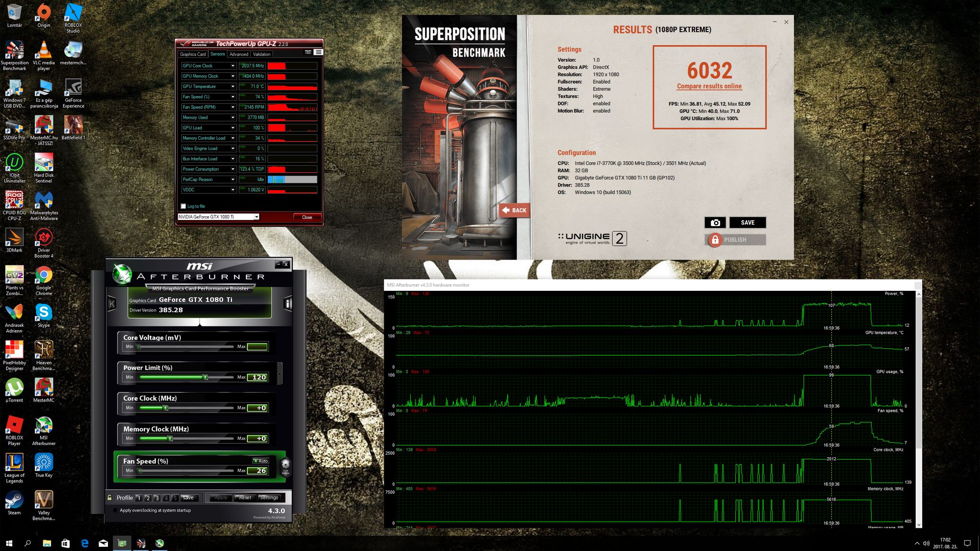The image size is (980, 551).
Task: Enable Log to file checkbox in GPU-Z
Action: tap(183, 206)
